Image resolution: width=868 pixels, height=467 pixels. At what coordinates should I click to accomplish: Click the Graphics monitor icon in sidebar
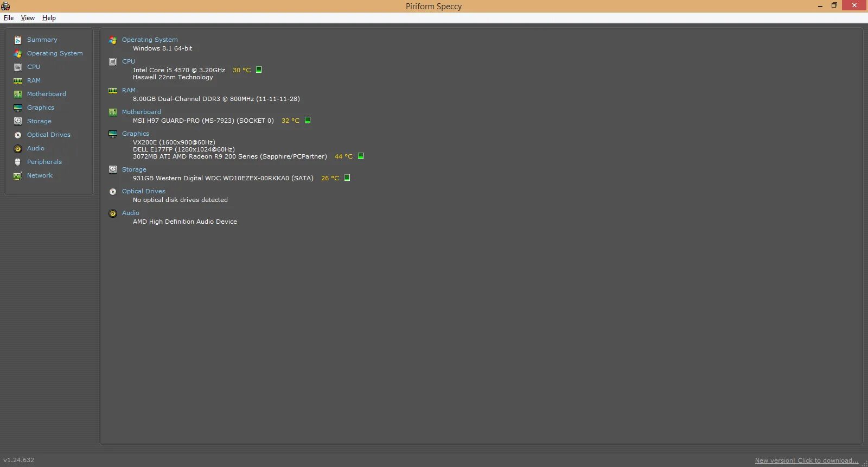[18, 108]
